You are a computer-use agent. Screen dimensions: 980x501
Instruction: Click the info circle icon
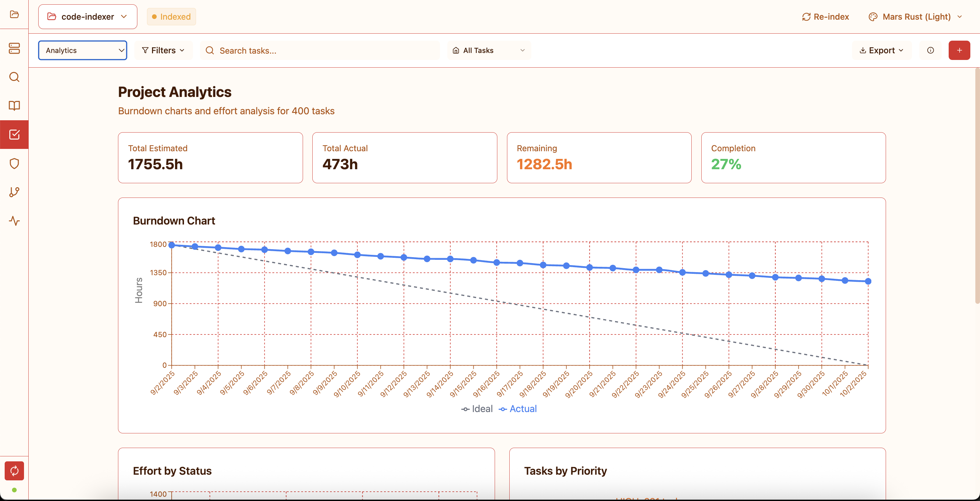point(930,50)
